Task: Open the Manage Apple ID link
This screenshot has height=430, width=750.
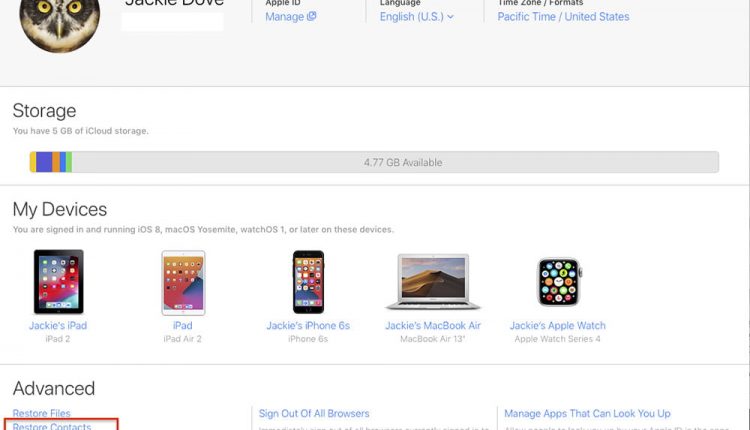Action: click(290, 17)
